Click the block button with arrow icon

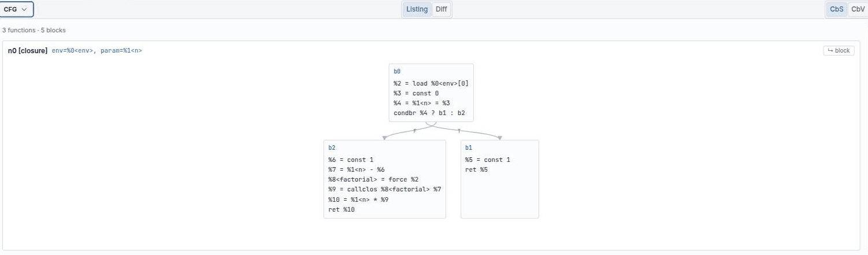coord(839,51)
